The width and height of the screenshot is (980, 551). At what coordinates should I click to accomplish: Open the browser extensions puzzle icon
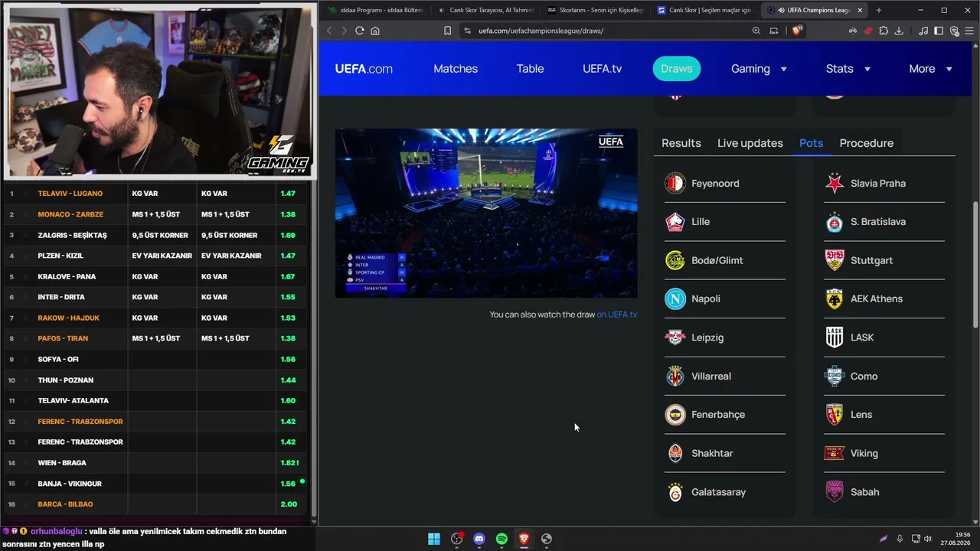pos(884,31)
